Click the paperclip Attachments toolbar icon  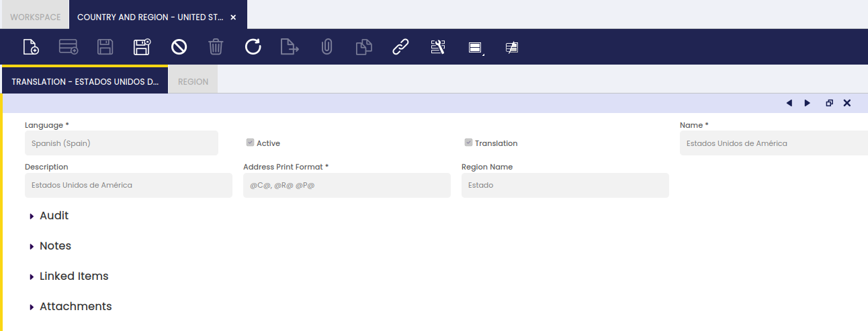point(327,47)
